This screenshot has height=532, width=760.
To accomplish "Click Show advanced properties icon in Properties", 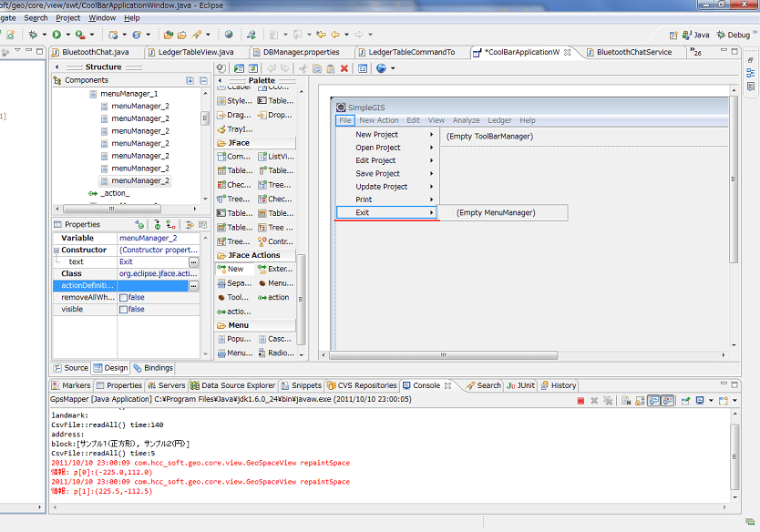I will [x=189, y=225].
